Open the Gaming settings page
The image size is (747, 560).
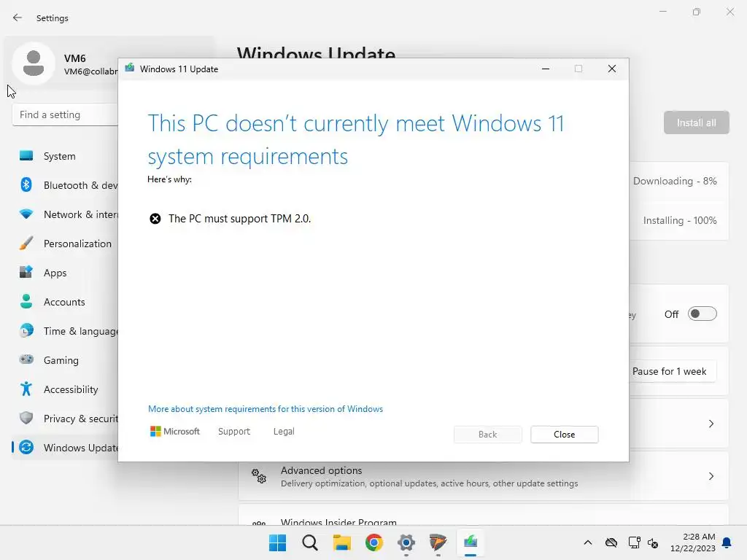coord(61,360)
